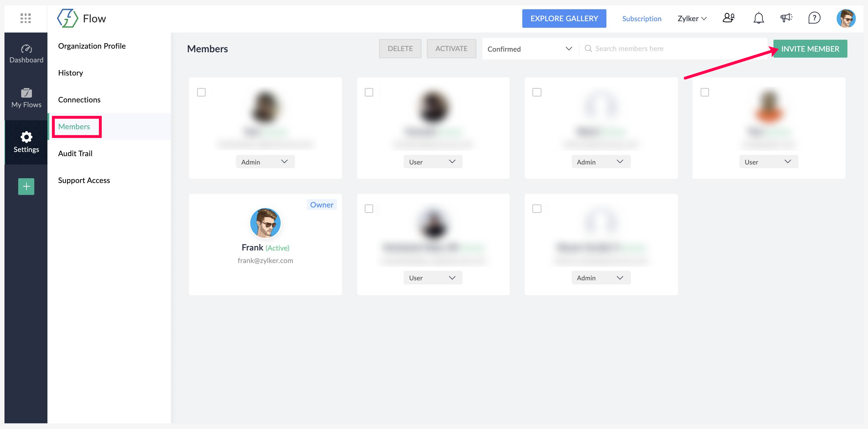
Task: Open the announcements megaphone icon
Action: tap(786, 18)
